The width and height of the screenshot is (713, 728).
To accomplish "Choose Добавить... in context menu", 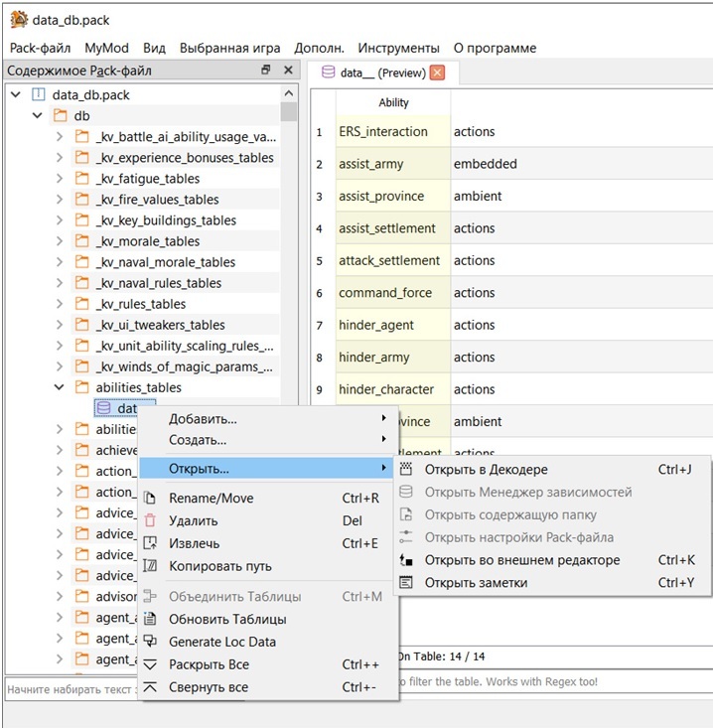I will [x=268, y=419].
